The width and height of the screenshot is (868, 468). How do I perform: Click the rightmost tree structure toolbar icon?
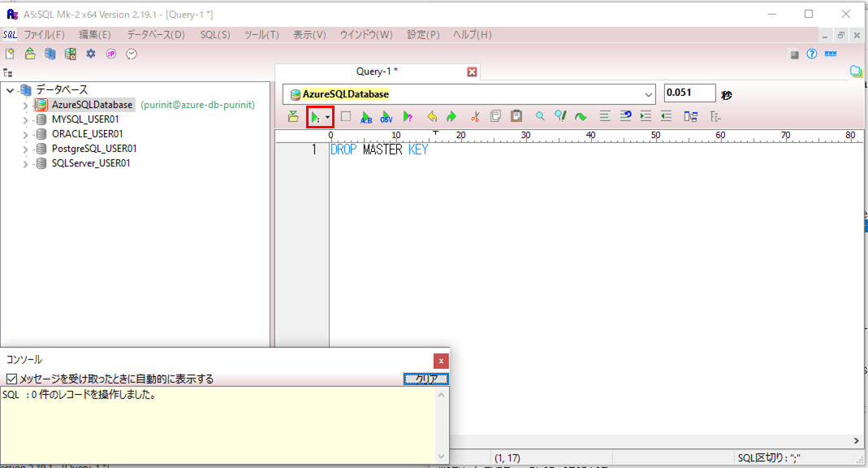point(715,116)
